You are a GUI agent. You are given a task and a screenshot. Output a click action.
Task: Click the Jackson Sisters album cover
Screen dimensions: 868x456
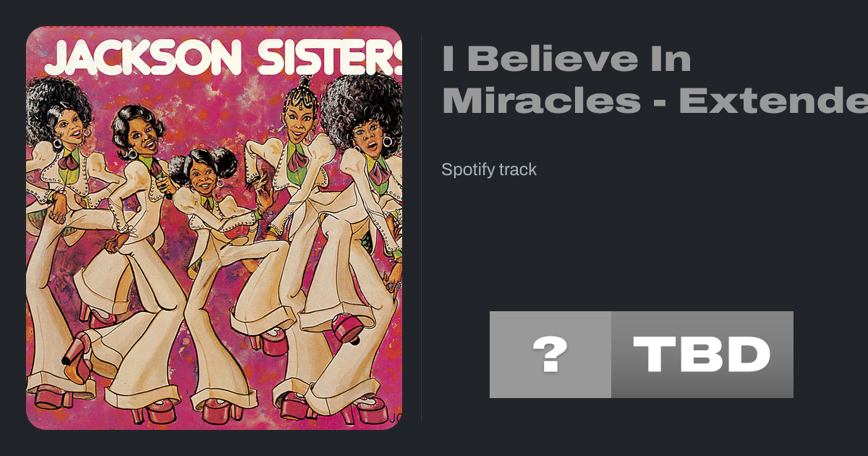(213, 228)
